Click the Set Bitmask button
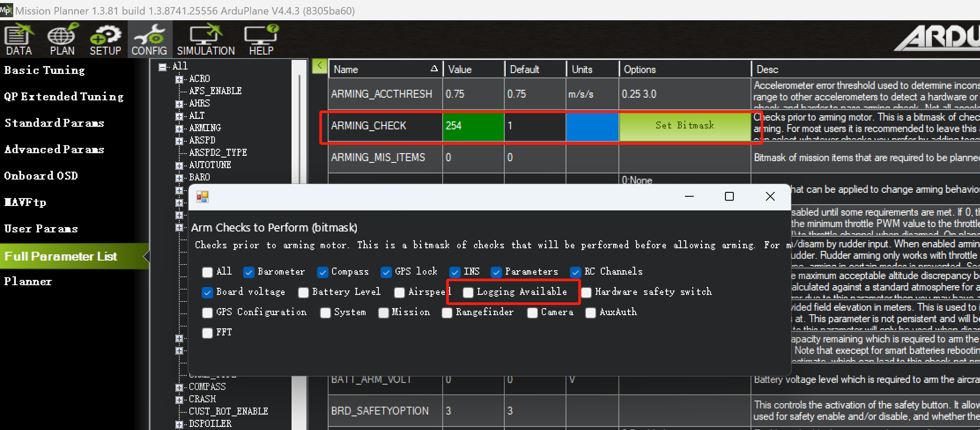Viewport: 980px width, 430px height. point(684,126)
